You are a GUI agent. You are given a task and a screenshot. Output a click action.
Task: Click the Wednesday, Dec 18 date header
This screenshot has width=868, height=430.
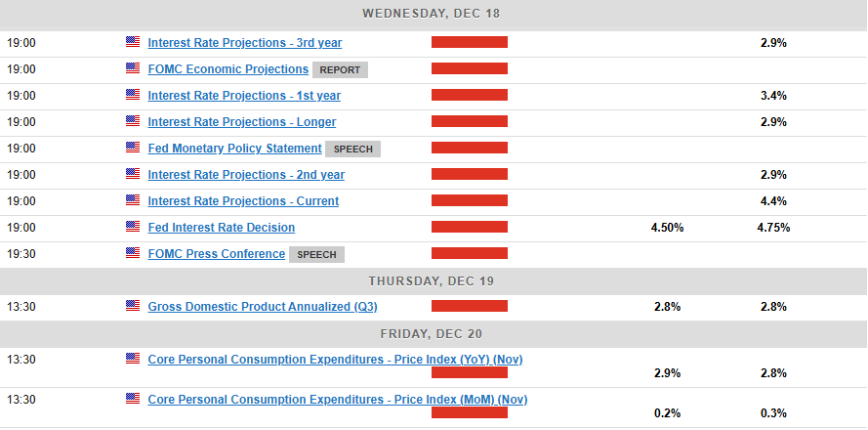434,14
